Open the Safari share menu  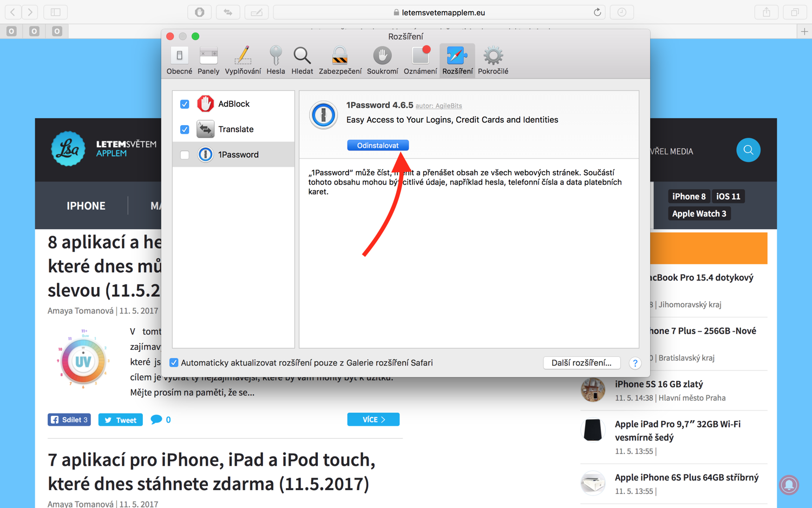(767, 12)
